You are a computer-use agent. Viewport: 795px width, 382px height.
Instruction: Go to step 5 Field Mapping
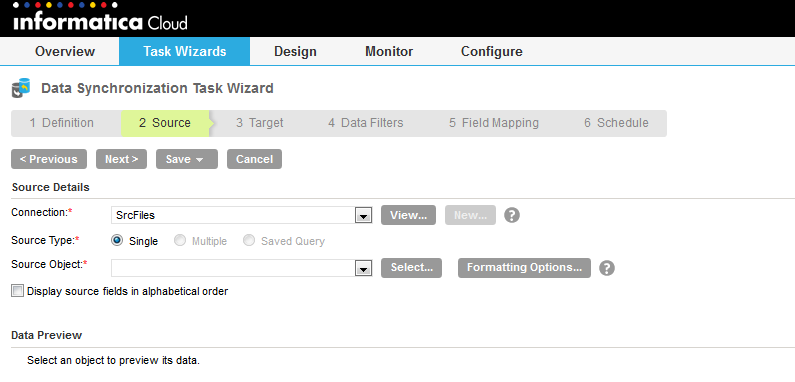494,123
